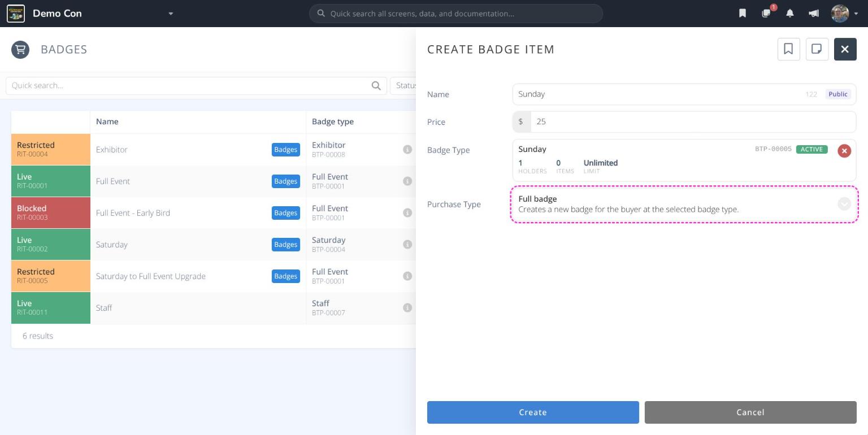Open the Status filter dropdown

403,86
